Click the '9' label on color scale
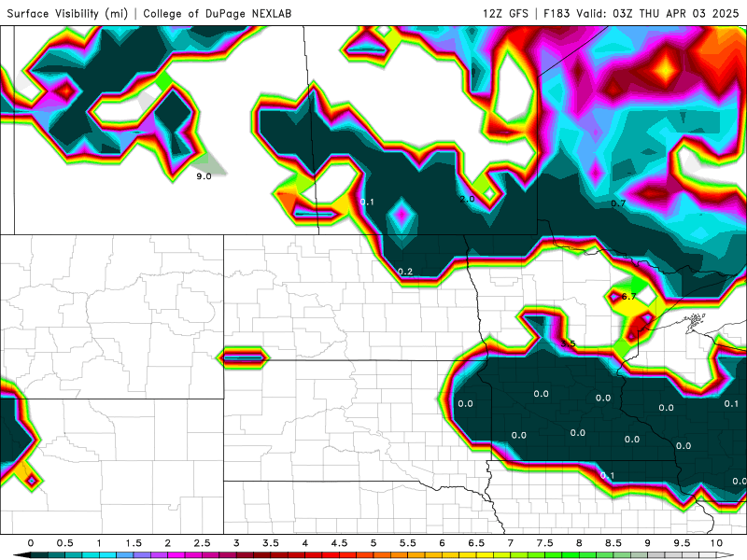The width and height of the screenshot is (747, 560). 648,543
